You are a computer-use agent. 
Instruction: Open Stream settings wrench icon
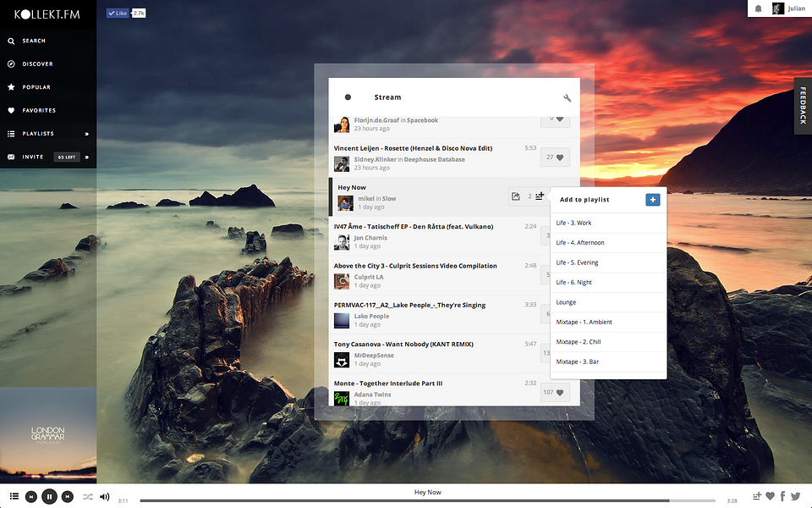click(567, 98)
